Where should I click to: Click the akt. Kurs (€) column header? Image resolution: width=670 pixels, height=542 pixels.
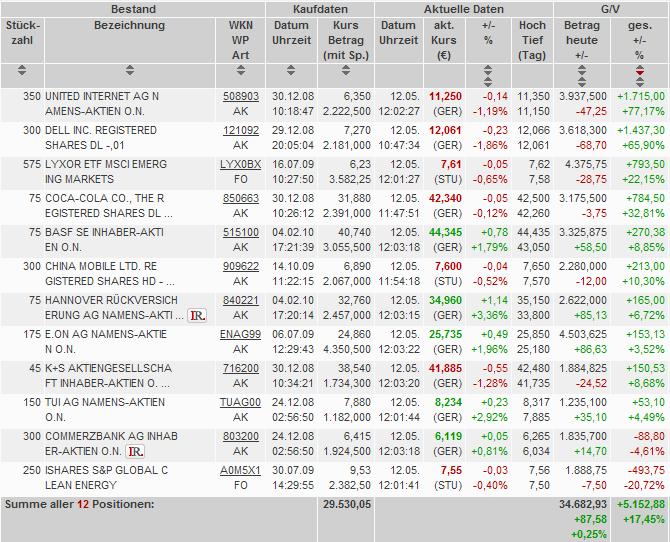point(444,40)
